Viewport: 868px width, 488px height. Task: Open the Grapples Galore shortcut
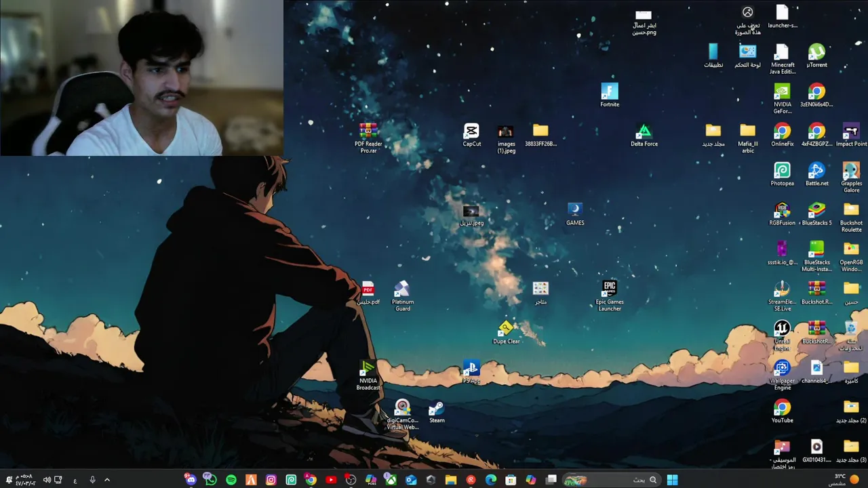click(x=851, y=176)
